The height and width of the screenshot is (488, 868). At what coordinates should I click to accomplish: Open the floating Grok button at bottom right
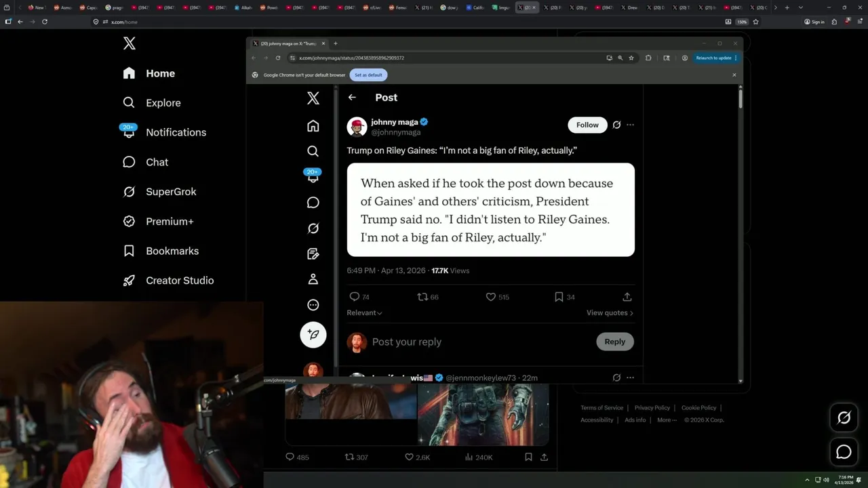[844, 418]
